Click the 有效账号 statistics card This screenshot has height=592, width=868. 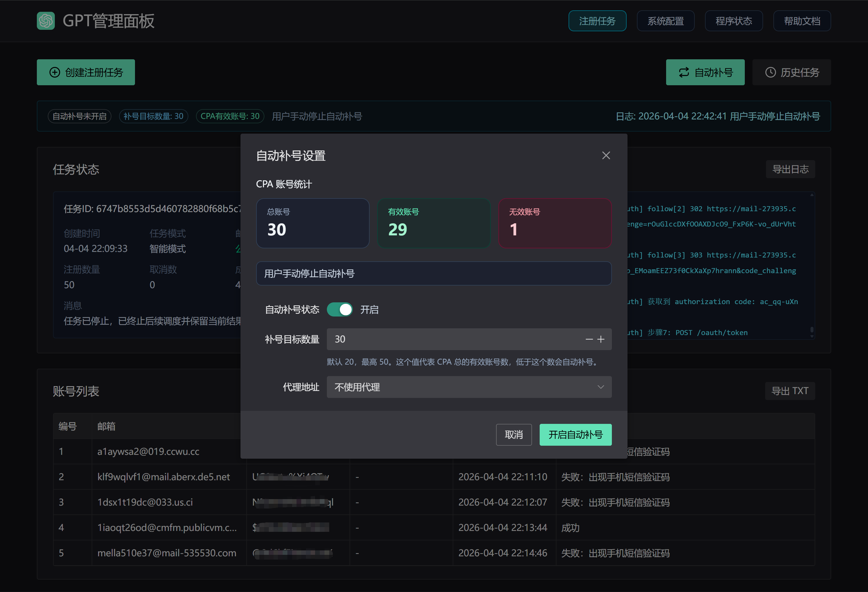[434, 224]
